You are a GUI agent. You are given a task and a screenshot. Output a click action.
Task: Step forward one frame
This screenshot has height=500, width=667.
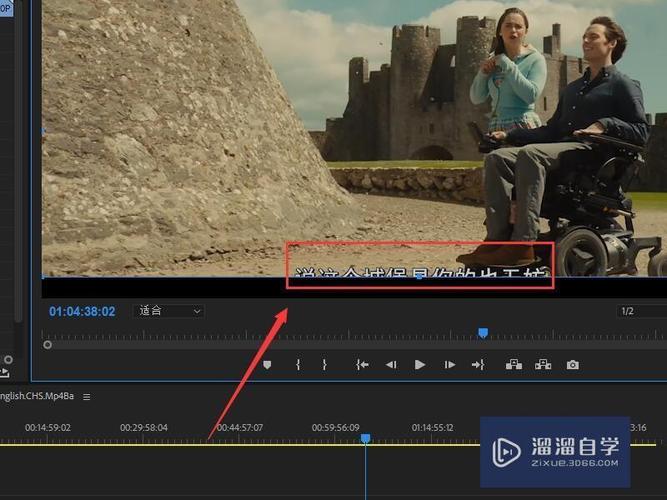(449, 365)
